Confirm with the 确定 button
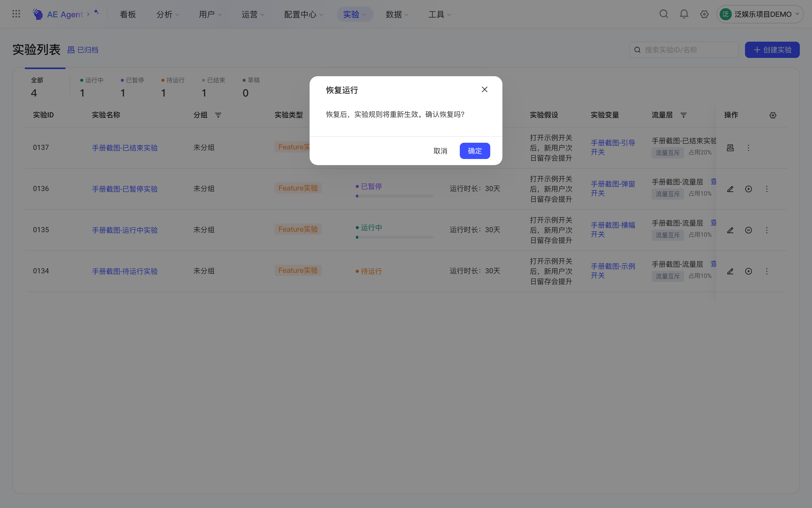Image resolution: width=812 pixels, height=508 pixels. click(475, 151)
